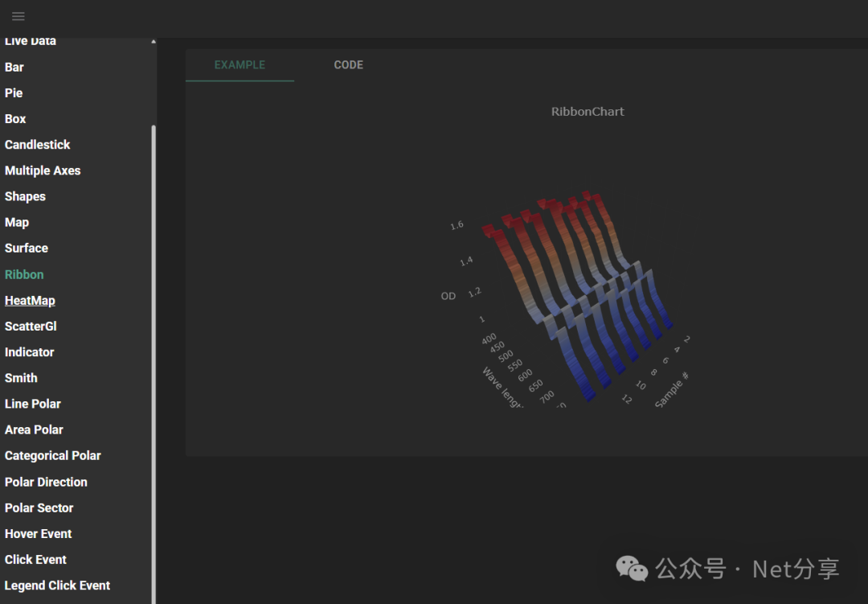The height and width of the screenshot is (604, 868).
Task: Switch to the CODE tab
Action: point(348,64)
